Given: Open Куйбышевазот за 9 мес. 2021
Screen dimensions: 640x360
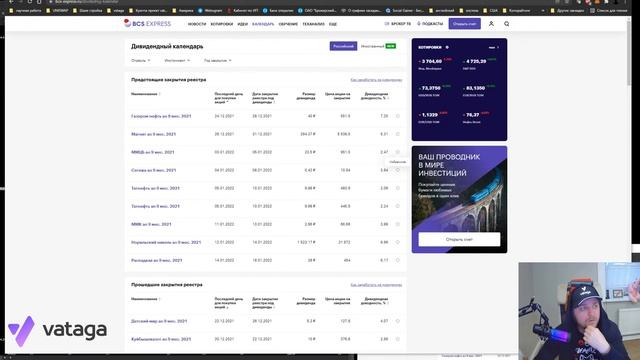Looking at the screenshot, I should (161, 339).
